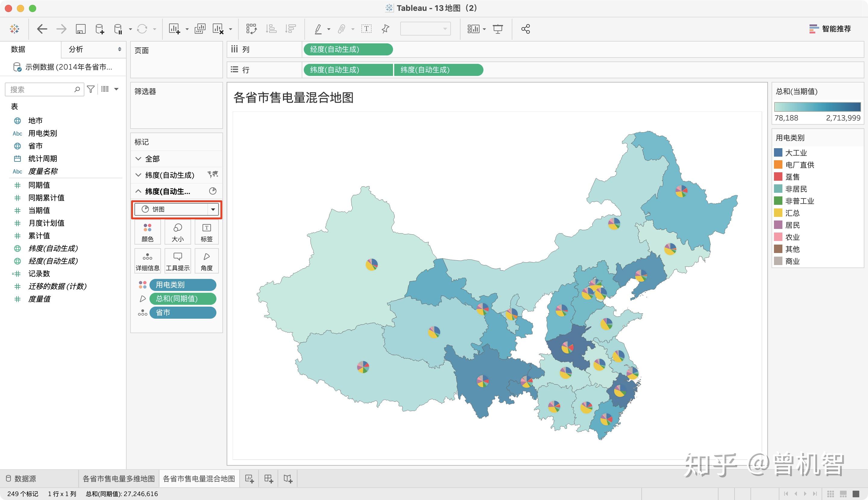Open the 各省市售电量多维地图 sheet tab
Image resolution: width=868 pixels, height=500 pixels.
click(118, 478)
